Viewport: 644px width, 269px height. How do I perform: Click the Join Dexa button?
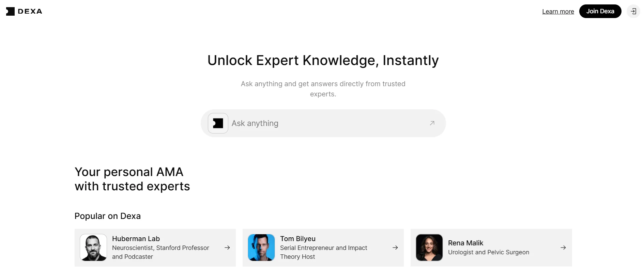tap(600, 11)
